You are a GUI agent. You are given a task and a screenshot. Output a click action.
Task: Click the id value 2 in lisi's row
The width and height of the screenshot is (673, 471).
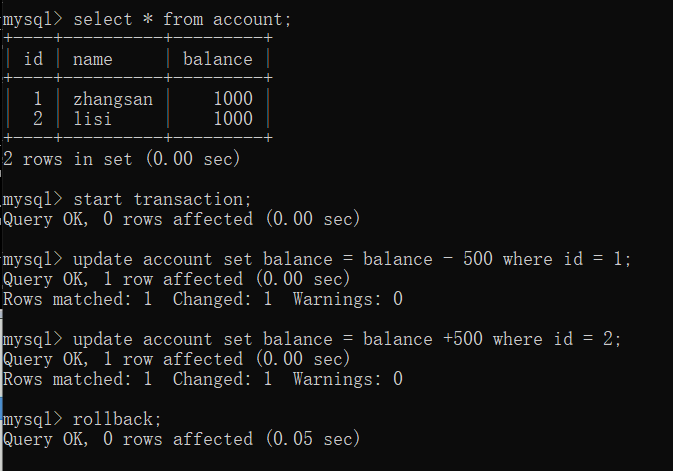coord(38,119)
